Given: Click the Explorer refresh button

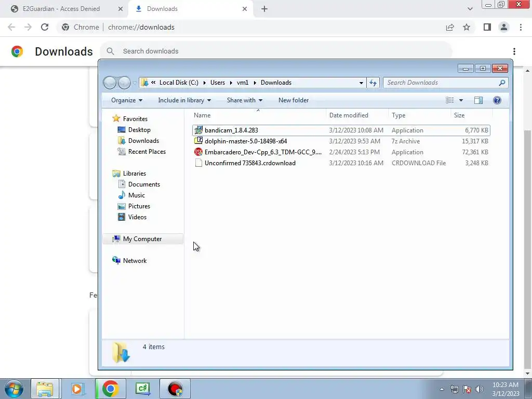Looking at the screenshot, I should [x=373, y=83].
